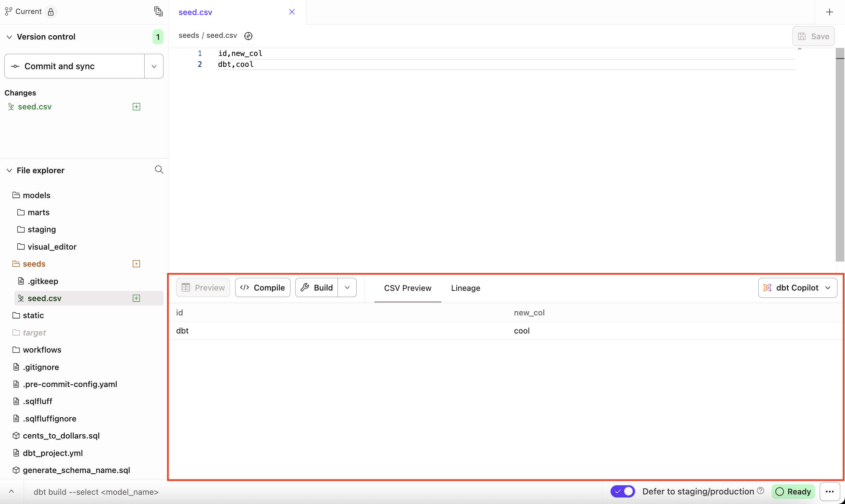Click the dbt build command input field
Screen dimensions: 845x504
pyautogui.click(x=96, y=492)
